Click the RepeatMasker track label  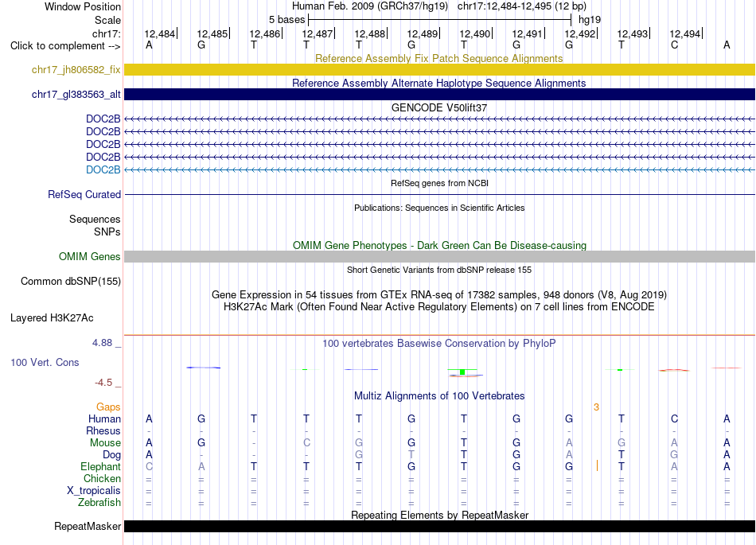point(88,526)
